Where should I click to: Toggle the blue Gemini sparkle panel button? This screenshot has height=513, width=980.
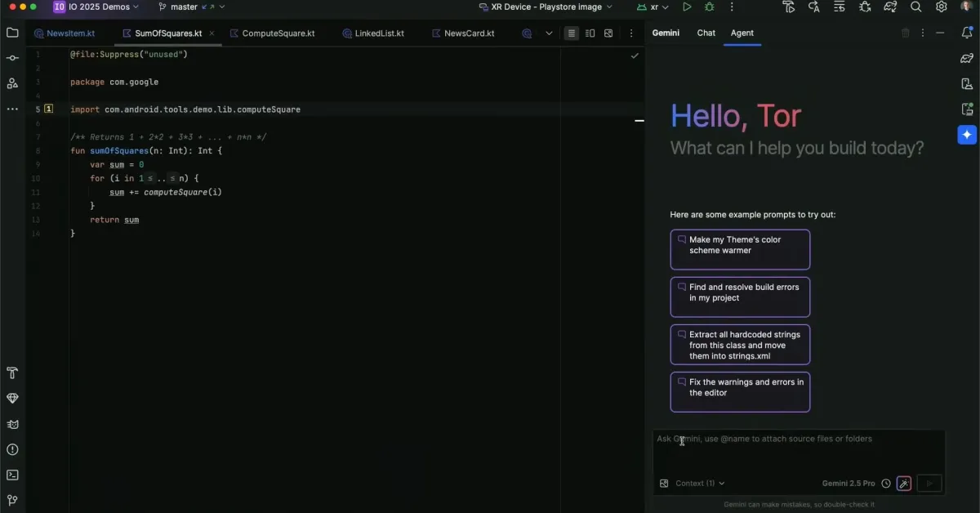(x=967, y=135)
